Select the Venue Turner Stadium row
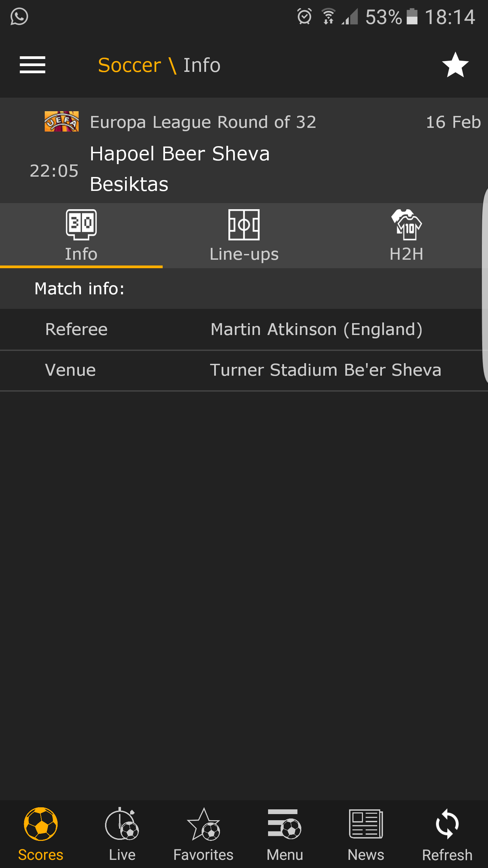Viewport: 488px width, 868px height. tap(244, 370)
